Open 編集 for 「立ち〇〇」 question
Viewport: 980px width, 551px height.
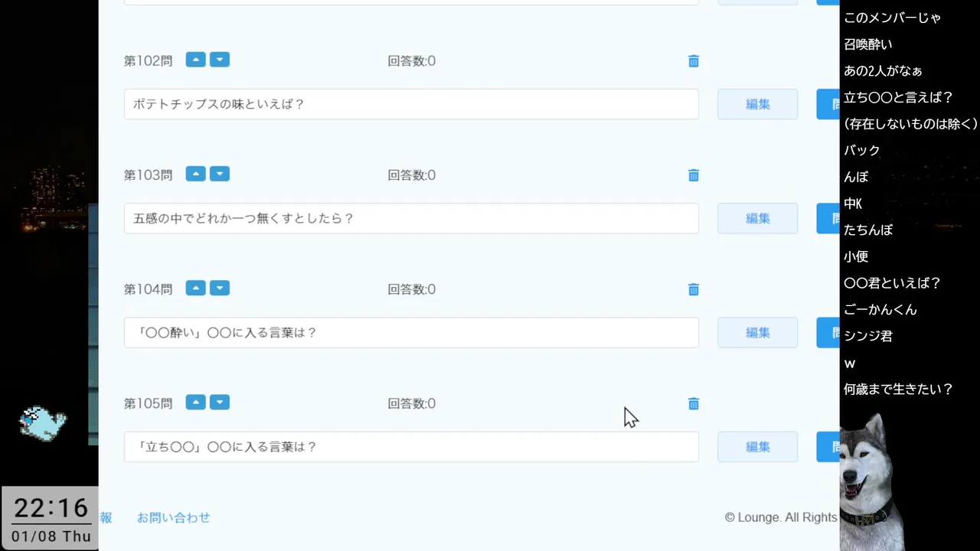click(x=757, y=446)
